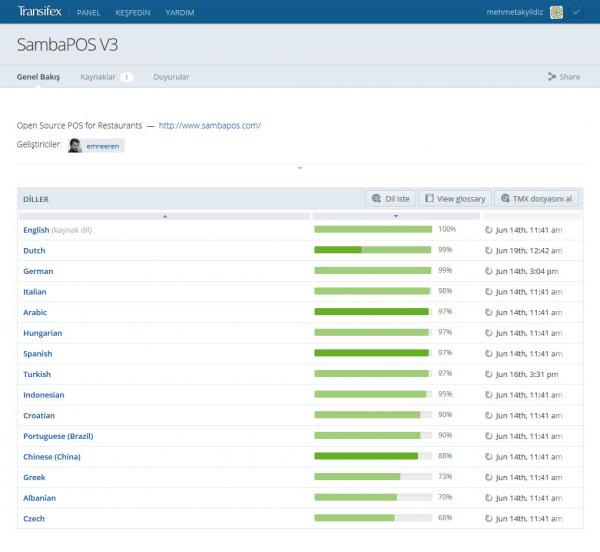This screenshot has width=600, height=552.
Task: Switch to the Duyurular tab
Action: click(x=171, y=77)
